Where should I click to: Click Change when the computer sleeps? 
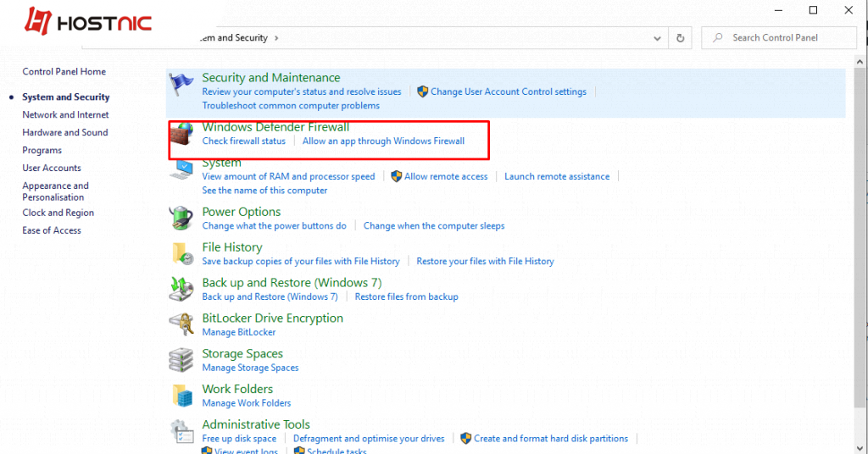click(434, 225)
